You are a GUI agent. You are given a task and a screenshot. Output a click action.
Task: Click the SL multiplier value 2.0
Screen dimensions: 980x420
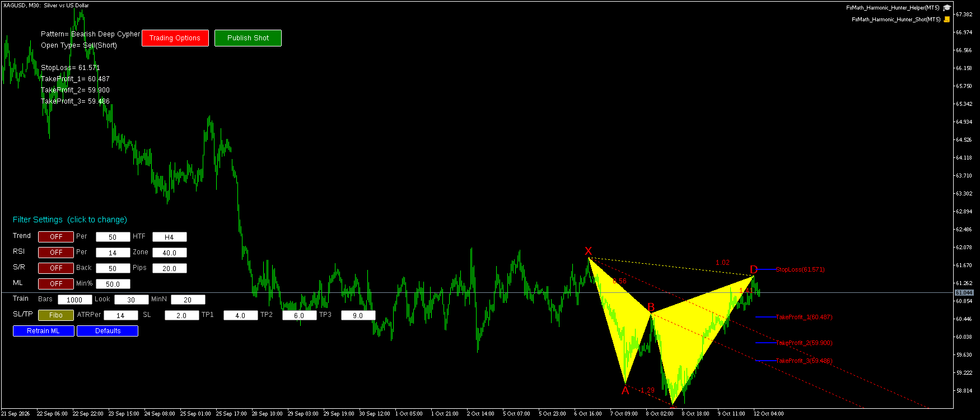tap(182, 315)
